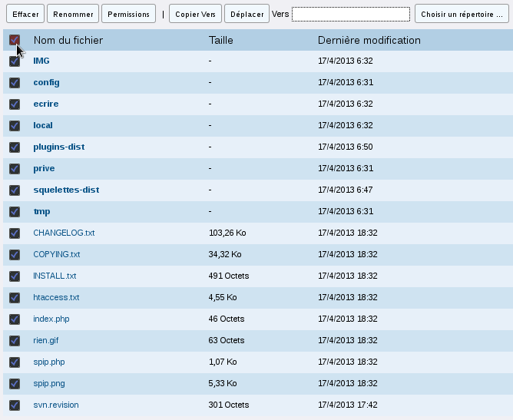Screen dimensions: 513x420
Task: Open the INSTALL.txt file link
Action: (x=55, y=276)
